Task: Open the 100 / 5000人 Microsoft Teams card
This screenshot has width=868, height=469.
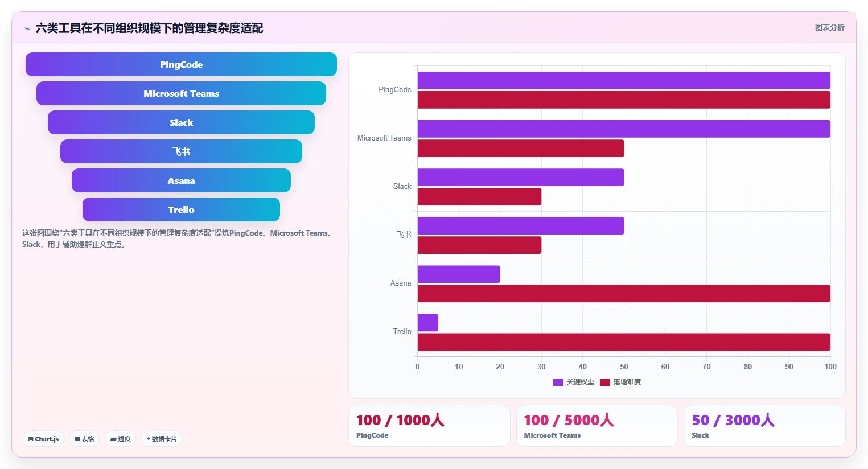Action: click(x=597, y=426)
